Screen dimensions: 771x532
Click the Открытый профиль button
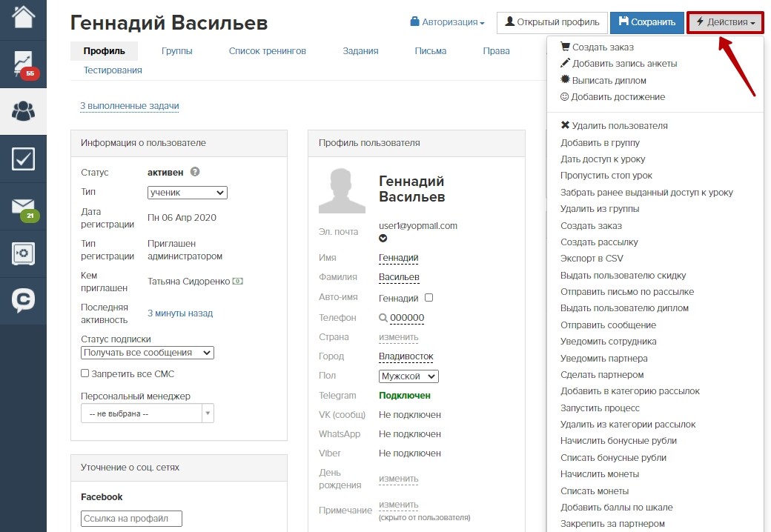coord(552,22)
